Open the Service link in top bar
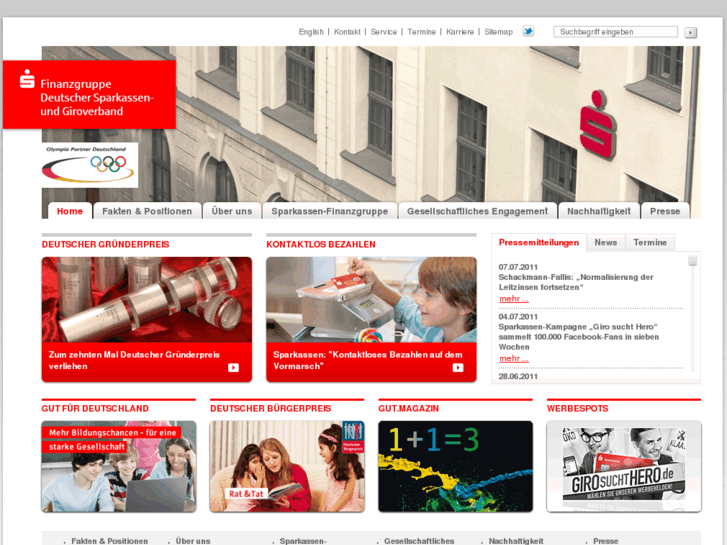This screenshot has height=545, width=727. pos(383,32)
